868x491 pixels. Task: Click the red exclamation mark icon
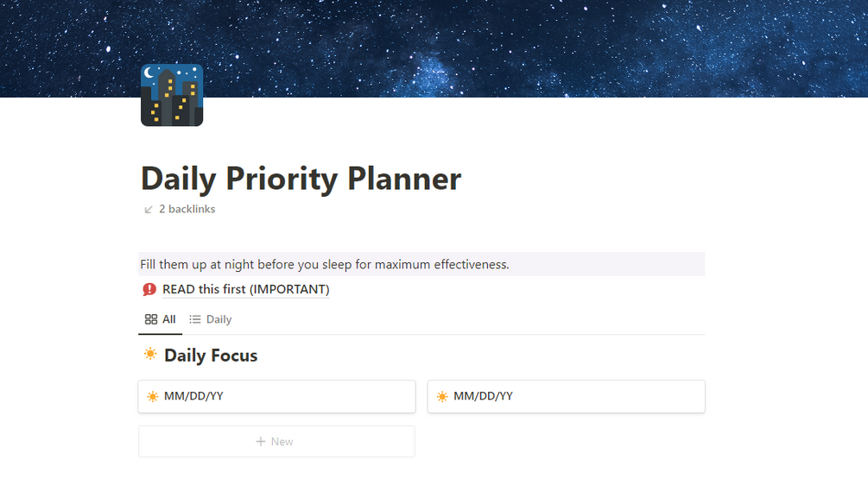click(x=149, y=289)
